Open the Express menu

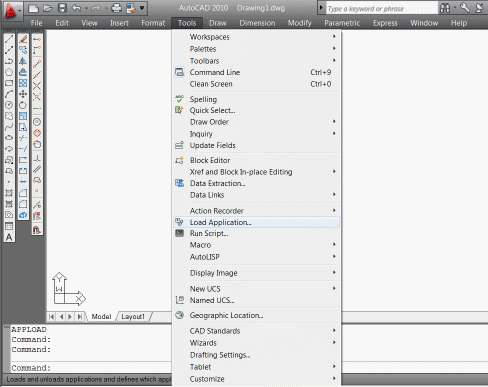[385, 23]
